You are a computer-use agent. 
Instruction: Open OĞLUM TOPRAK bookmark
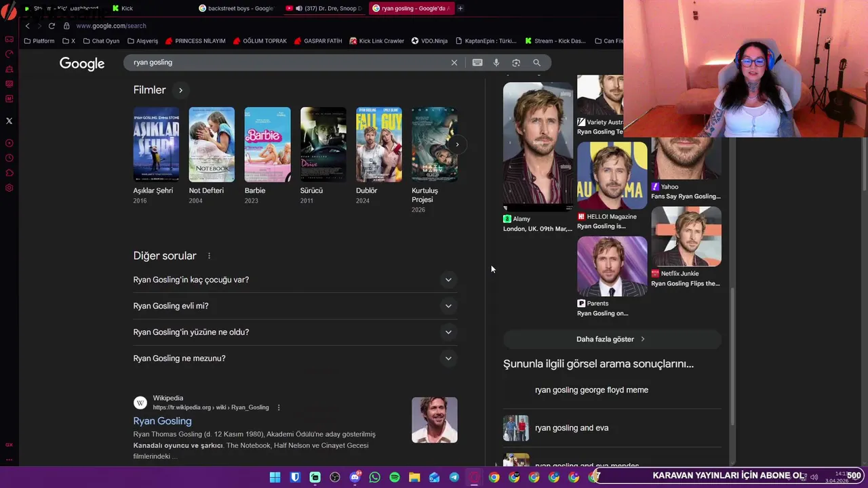(x=260, y=41)
